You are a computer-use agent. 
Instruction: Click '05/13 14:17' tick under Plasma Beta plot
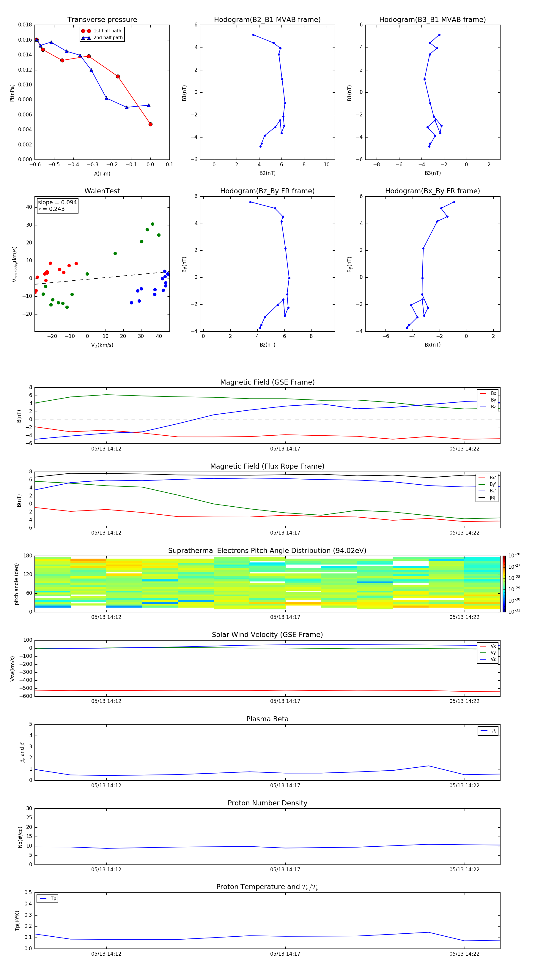coord(285,785)
